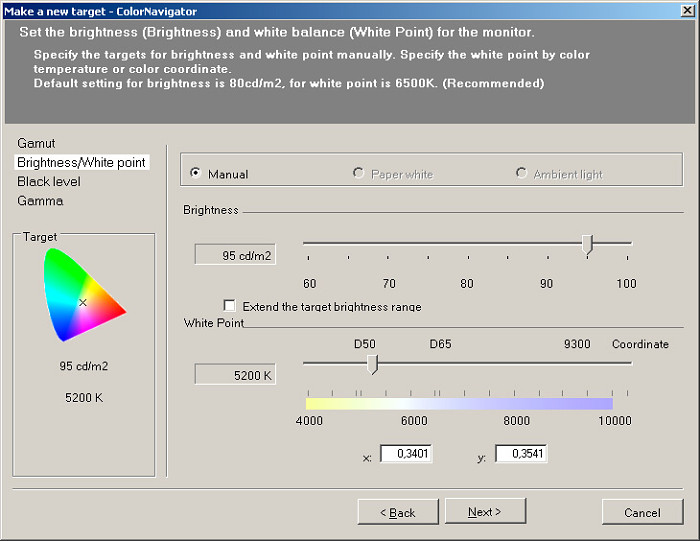Click the White Point slider handle
The image size is (700, 541).
pos(372,364)
